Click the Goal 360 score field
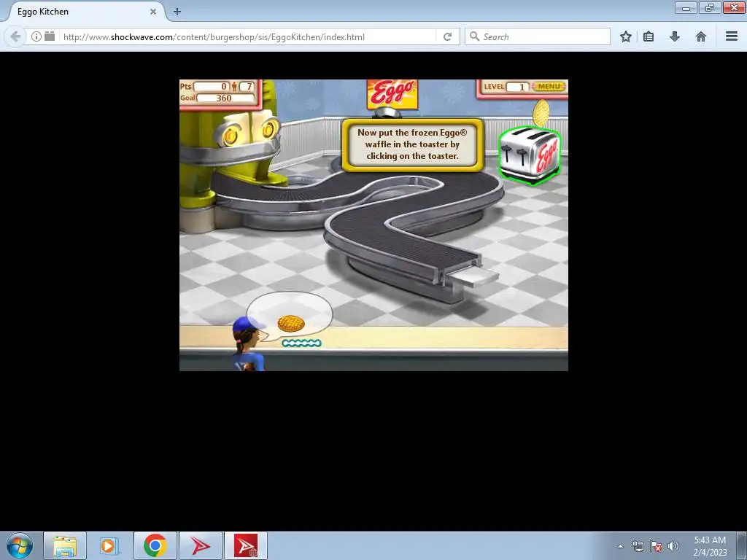 225,98
